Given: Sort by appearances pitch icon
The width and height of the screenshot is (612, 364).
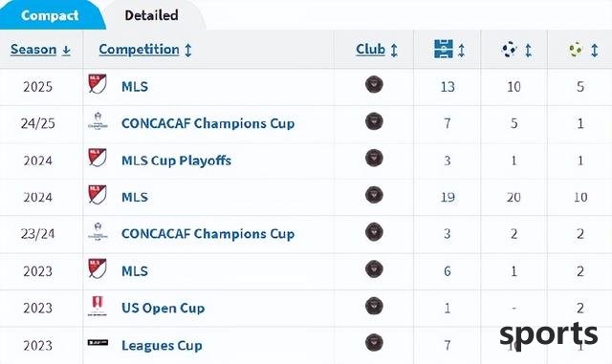Looking at the screenshot, I should (x=449, y=50).
